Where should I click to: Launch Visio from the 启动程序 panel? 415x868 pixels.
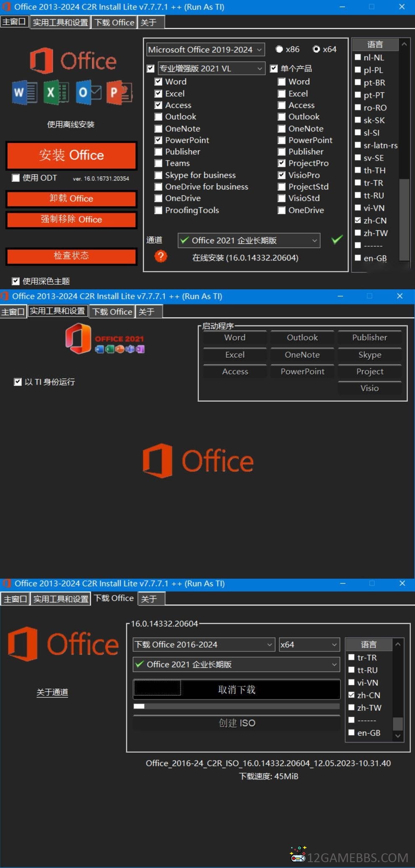tap(369, 388)
